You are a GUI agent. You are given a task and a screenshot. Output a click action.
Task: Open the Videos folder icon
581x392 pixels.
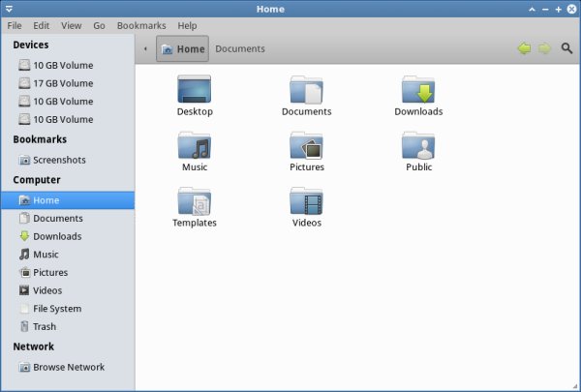[x=306, y=201]
